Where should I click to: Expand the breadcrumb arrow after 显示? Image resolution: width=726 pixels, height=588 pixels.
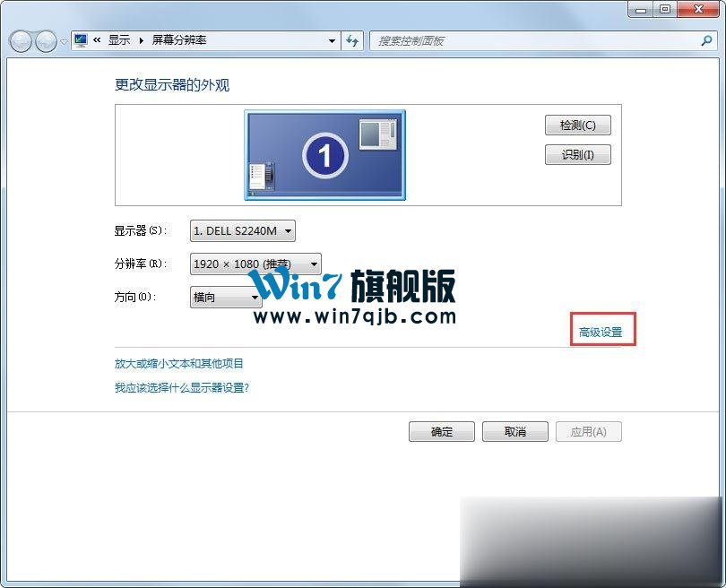142,40
